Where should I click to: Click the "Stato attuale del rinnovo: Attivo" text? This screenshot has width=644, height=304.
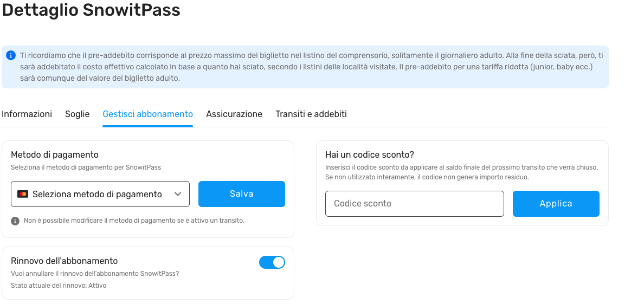[59, 286]
